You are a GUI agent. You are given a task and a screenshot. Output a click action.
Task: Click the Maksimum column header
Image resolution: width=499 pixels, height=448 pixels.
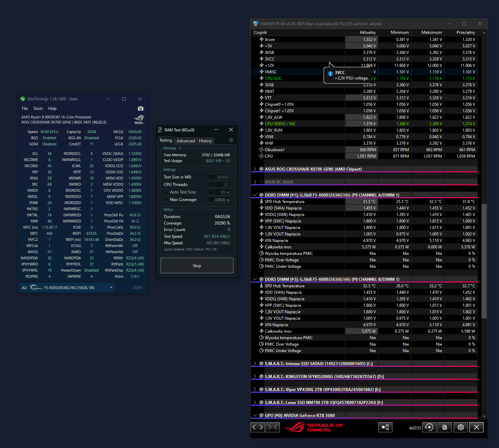point(428,32)
